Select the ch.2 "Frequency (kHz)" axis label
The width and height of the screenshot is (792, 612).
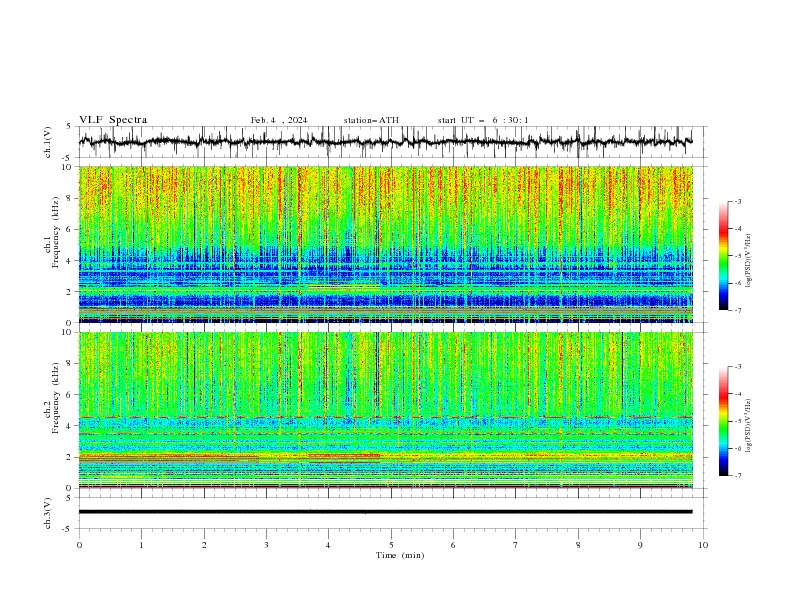(x=56, y=398)
